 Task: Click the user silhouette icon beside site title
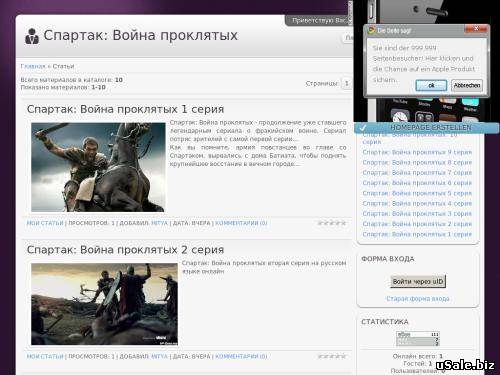coord(32,36)
